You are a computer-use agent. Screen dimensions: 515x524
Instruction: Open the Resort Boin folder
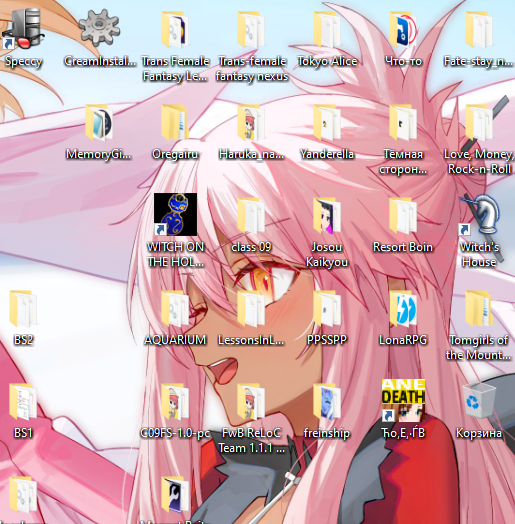tap(403, 217)
